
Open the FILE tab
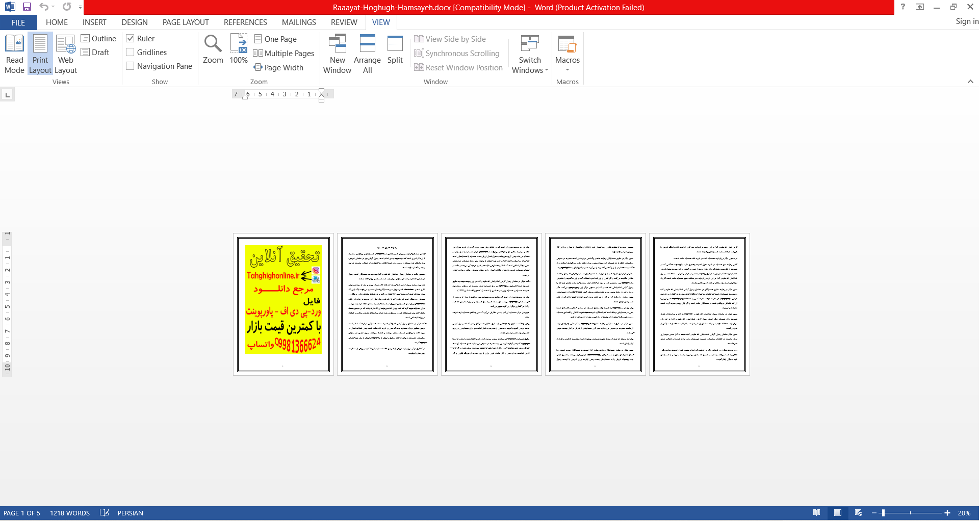pyautogui.click(x=18, y=22)
